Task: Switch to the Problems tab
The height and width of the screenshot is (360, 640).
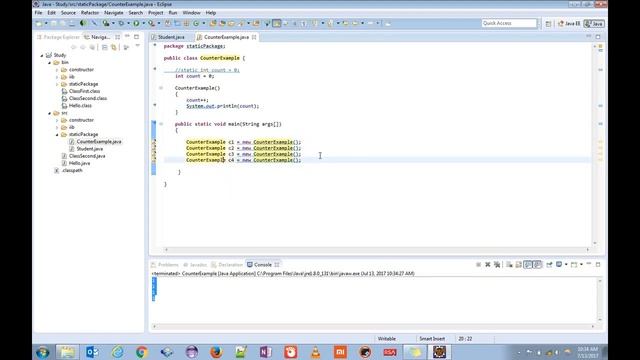Action: point(165,264)
